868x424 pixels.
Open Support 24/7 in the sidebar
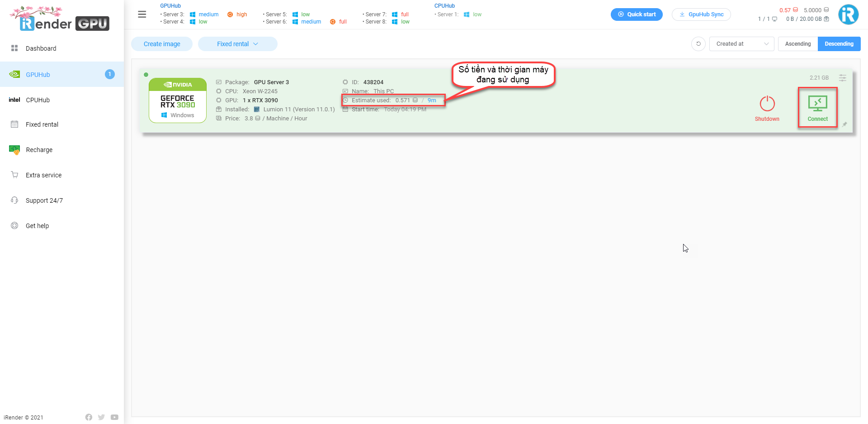click(x=62, y=200)
